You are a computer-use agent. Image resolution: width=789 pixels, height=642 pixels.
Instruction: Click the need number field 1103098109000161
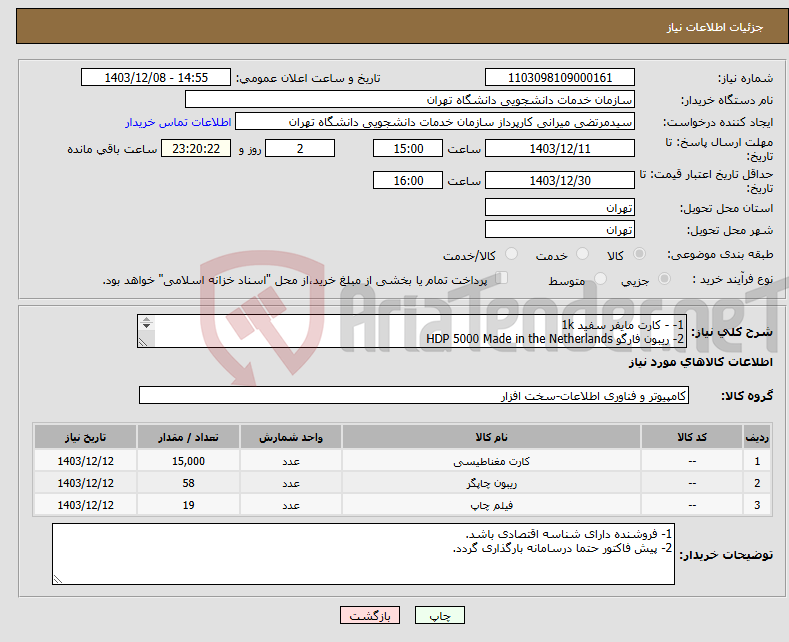[x=560, y=77]
